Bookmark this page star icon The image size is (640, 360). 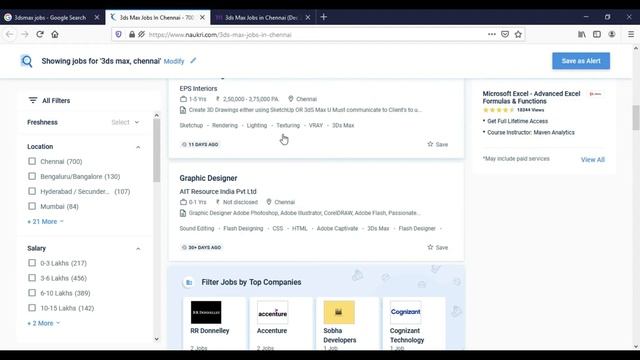(x=518, y=34)
